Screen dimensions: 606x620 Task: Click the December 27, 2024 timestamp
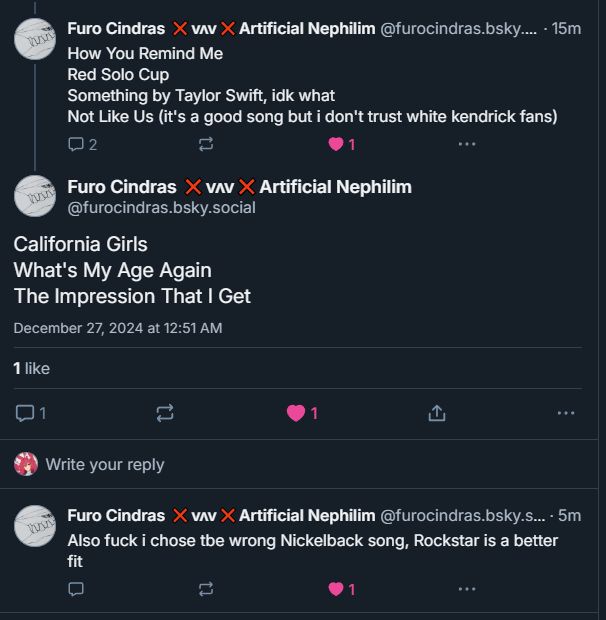point(118,328)
